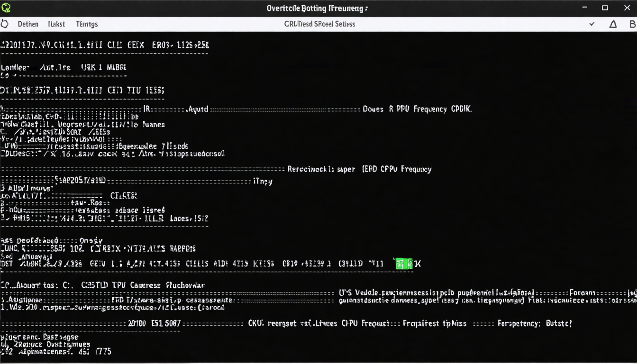The width and height of the screenshot is (637, 364).
Task: Select the "3 Alldl mone!" entry
Action: click(27, 188)
